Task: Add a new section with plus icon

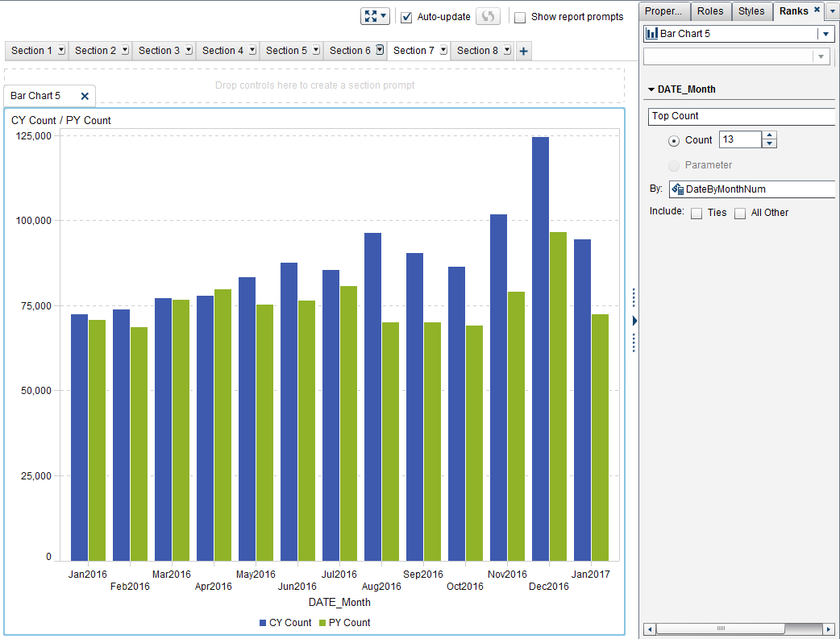Action: pos(523,51)
